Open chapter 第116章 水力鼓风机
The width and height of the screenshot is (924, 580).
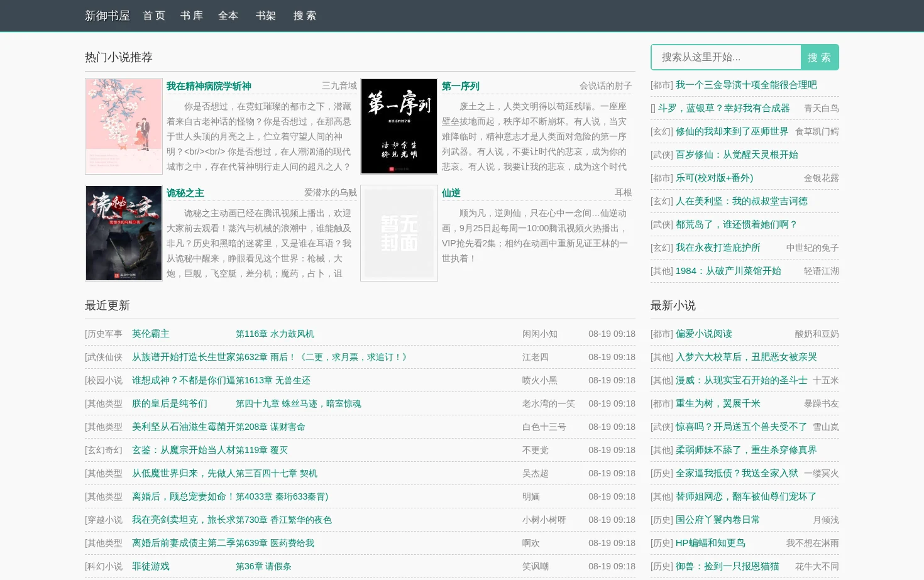(275, 334)
